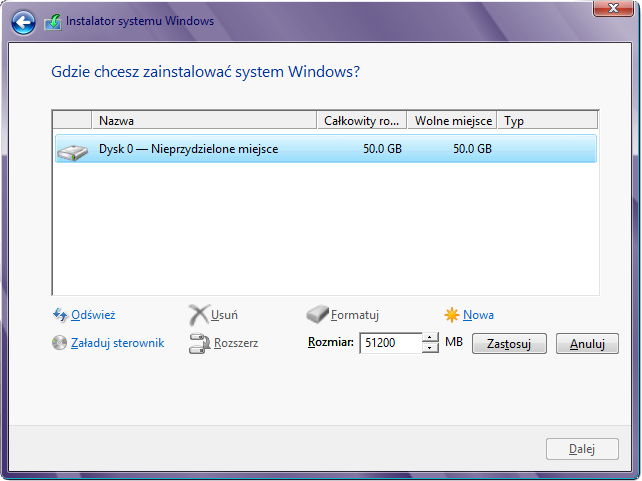Select the Dysk 0 — Nieprzydzielone miejsce row
Image resolution: width=642 pixels, height=481 pixels.
[326, 149]
